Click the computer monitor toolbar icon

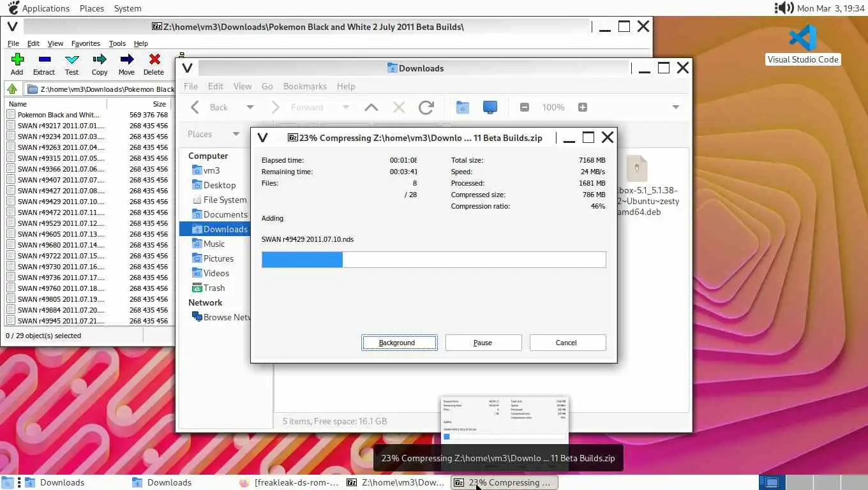pos(490,107)
